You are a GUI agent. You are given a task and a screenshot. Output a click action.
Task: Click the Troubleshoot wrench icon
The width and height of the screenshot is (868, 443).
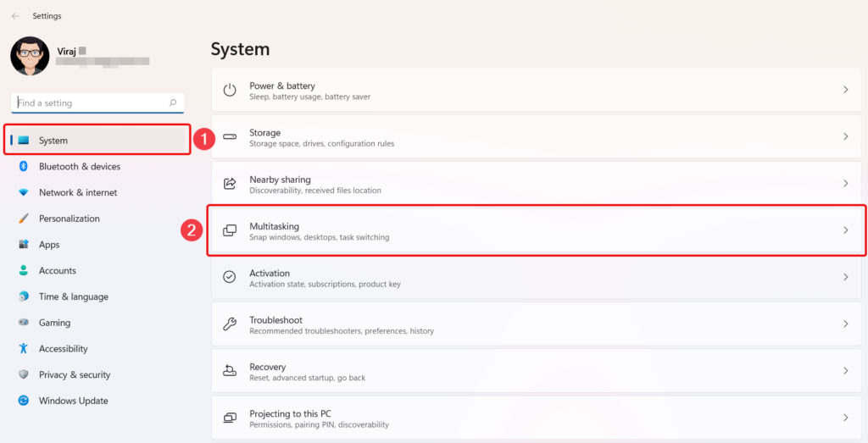(x=230, y=324)
